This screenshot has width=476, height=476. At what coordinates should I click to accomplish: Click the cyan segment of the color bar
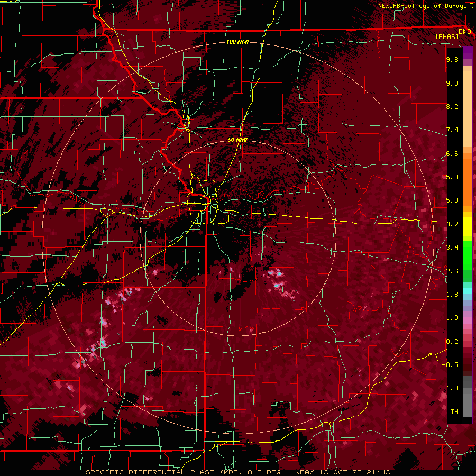(467, 291)
